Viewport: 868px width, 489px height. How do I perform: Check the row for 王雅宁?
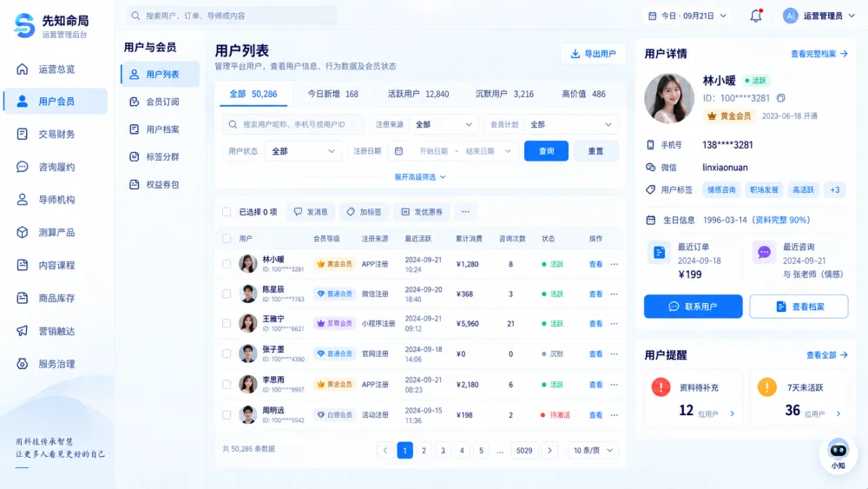coord(227,323)
